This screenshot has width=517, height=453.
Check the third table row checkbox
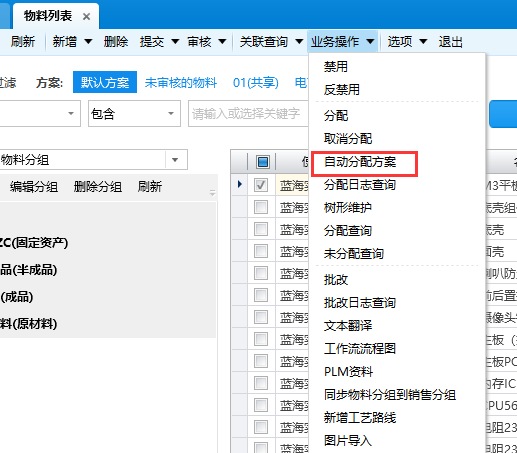tap(261, 229)
